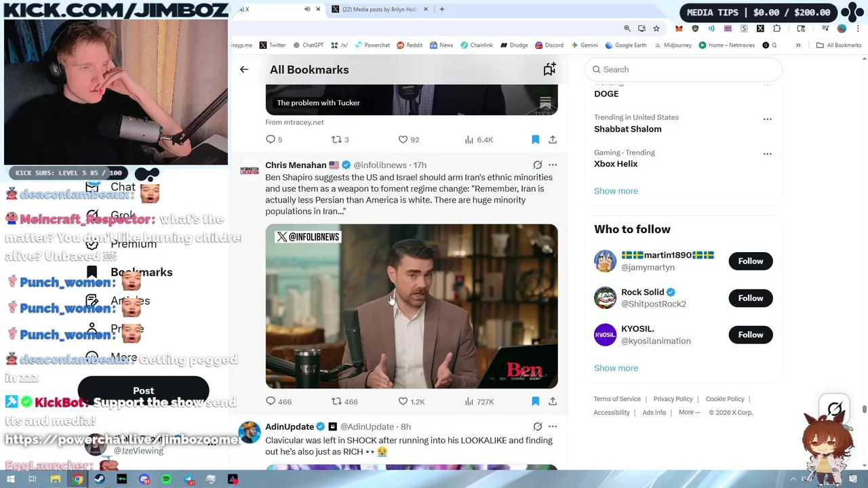The width and height of the screenshot is (868, 488).
Task: Click in the X Search field
Action: point(684,69)
